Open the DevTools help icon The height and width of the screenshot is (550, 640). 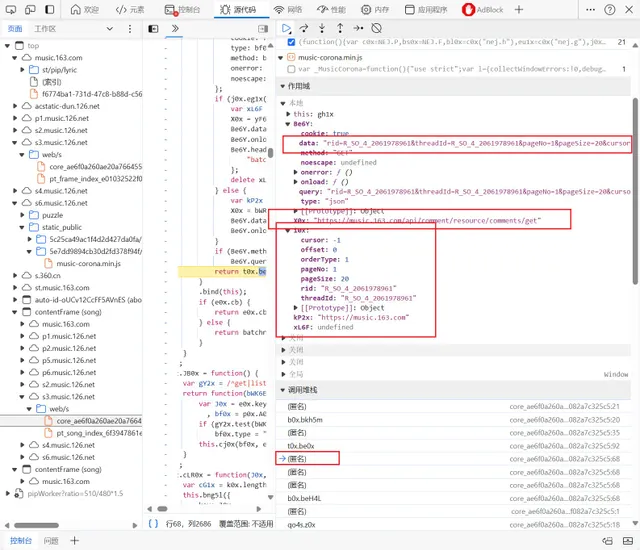pyautogui.click(x=610, y=9)
